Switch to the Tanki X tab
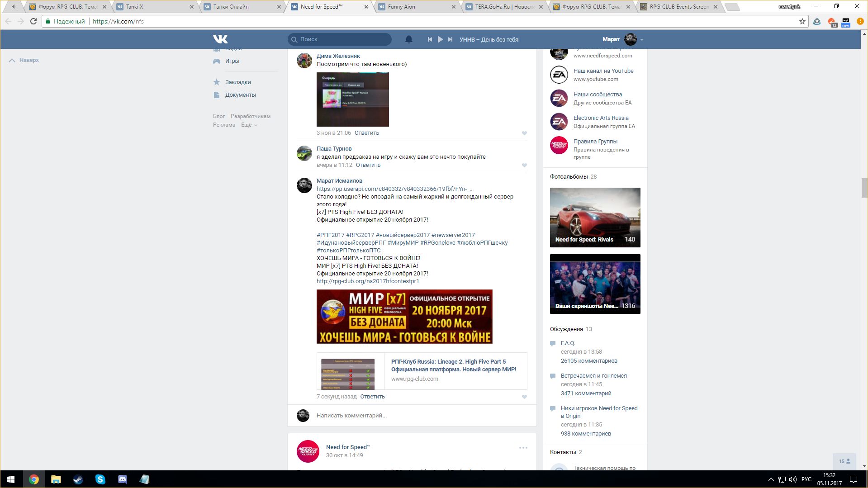 154,7
